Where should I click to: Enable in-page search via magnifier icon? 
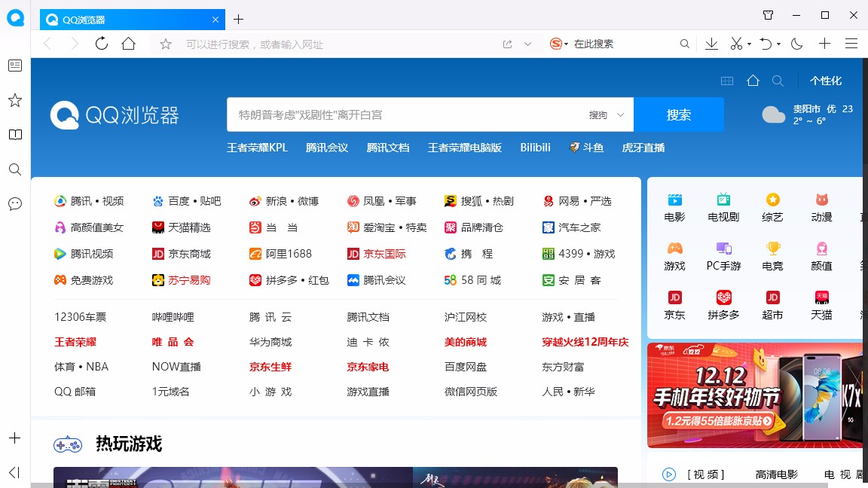pos(684,44)
